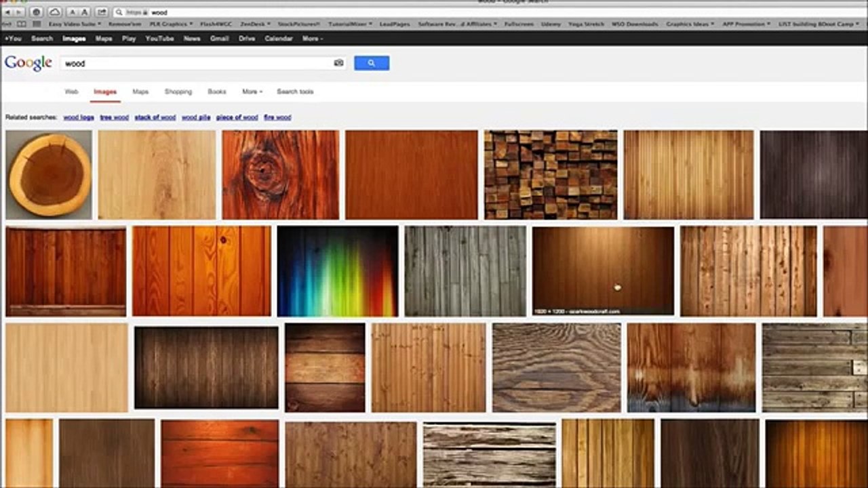The width and height of the screenshot is (868, 488).
Task: Expand the APP Promotion bookmarks folder
Action: [746, 24]
